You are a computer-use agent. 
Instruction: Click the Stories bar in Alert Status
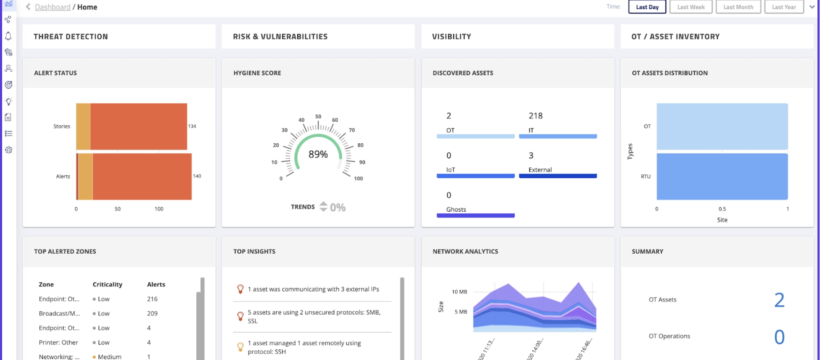(131, 127)
